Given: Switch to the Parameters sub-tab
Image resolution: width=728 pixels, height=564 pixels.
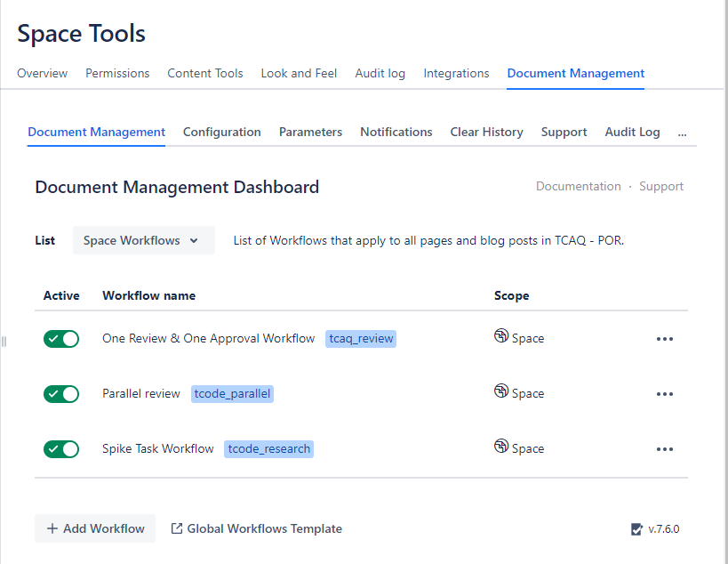Looking at the screenshot, I should (310, 132).
